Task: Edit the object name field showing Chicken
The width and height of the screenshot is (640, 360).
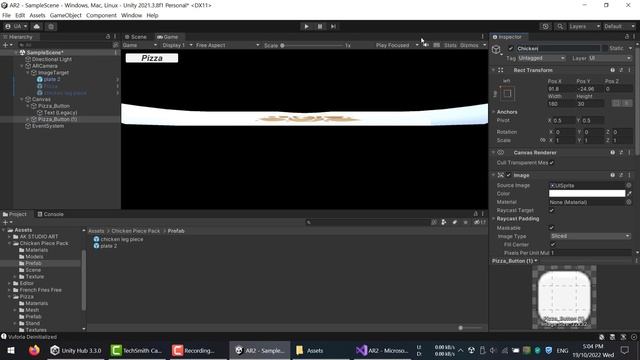Action: tap(558, 49)
